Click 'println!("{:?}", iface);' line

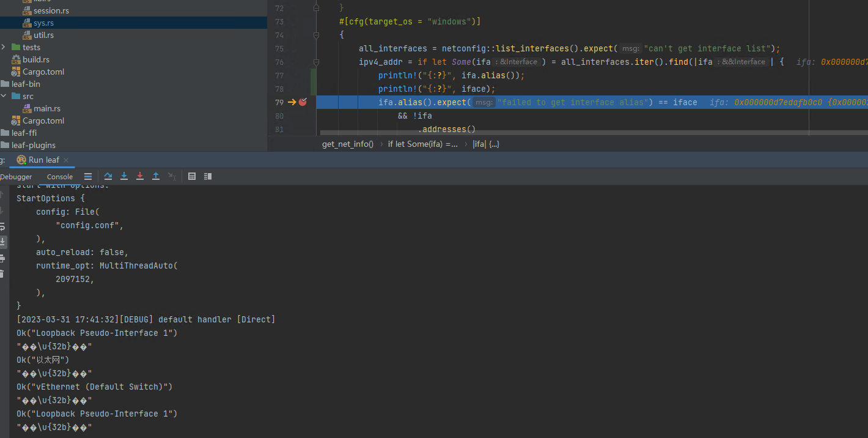tap(437, 89)
